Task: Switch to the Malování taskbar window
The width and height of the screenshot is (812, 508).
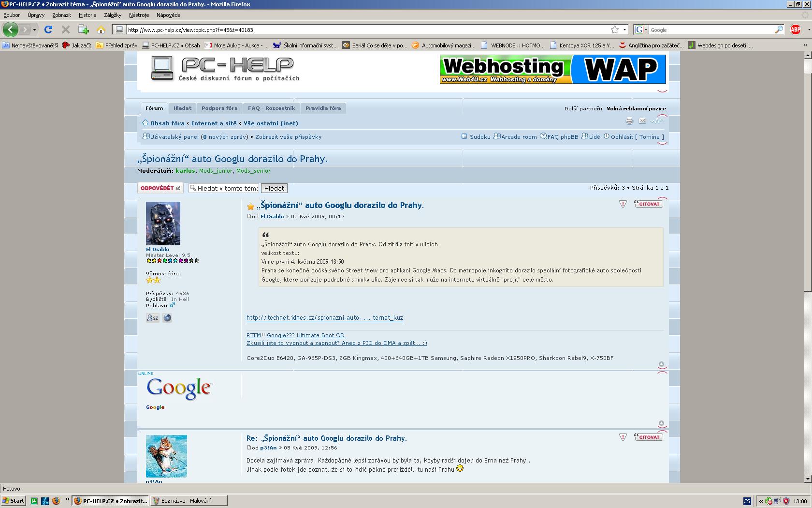Action: pos(188,501)
